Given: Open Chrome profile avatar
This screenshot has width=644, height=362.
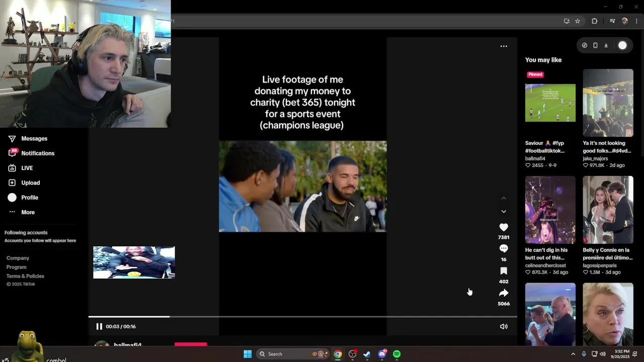Looking at the screenshot, I should (624, 21).
